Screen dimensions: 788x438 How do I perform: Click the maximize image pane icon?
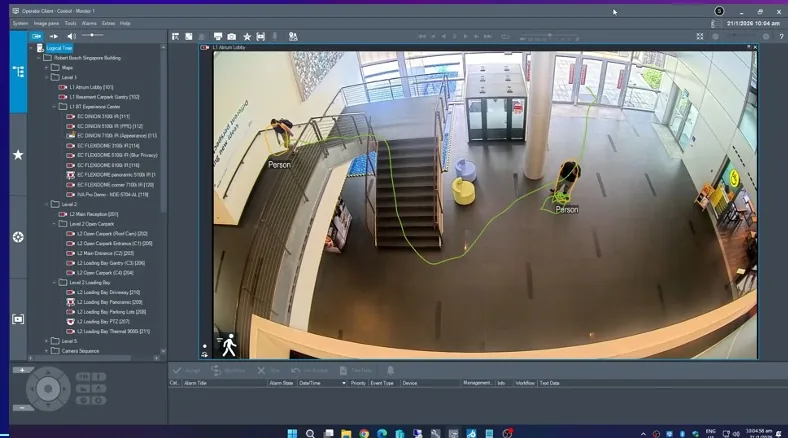coord(188,37)
